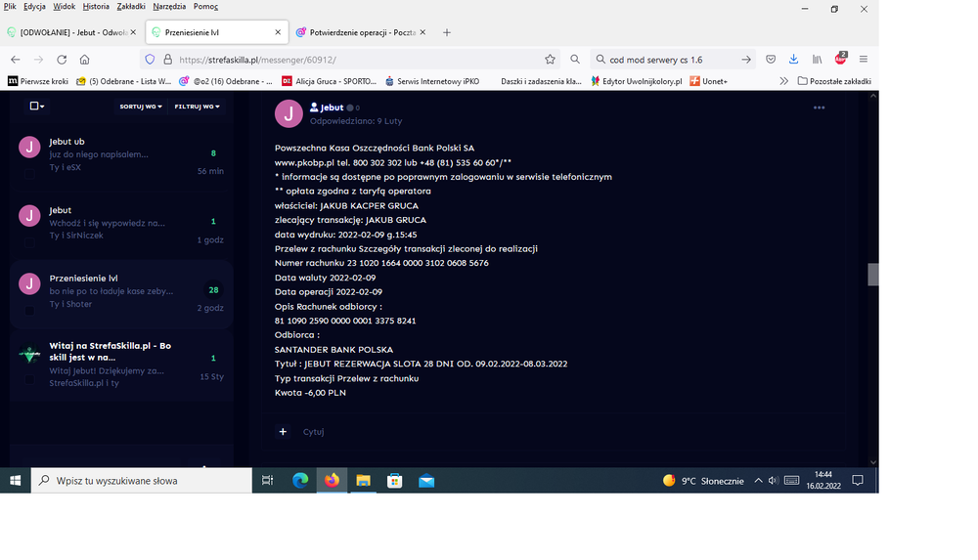Click the Windows taskbar search box
Image resolution: width=978 pixels, height=560 pixels.
click(x=142, y=480)
